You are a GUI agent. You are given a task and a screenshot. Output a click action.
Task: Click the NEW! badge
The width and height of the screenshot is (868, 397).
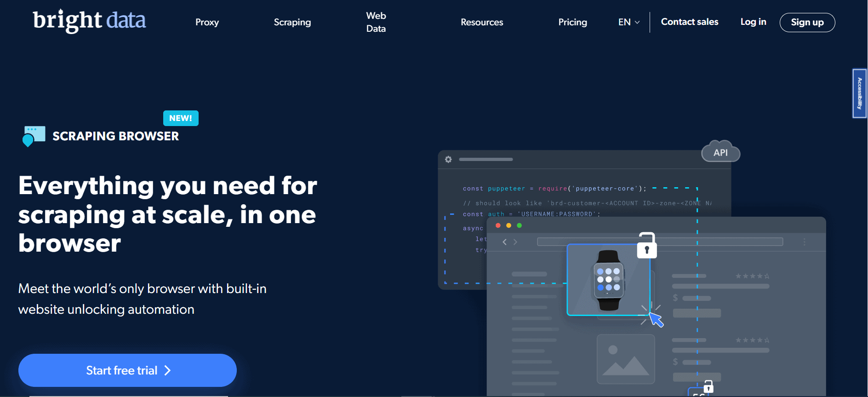(181, 118)
